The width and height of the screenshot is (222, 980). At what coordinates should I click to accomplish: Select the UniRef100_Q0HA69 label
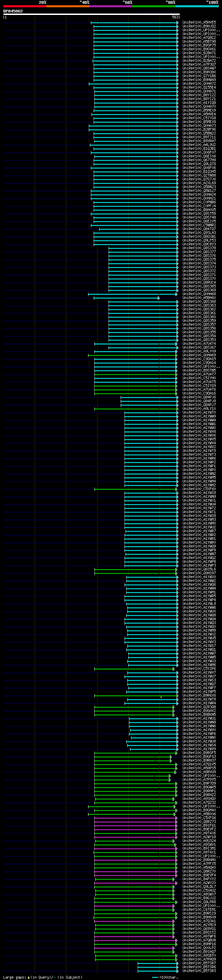[199, 355]
